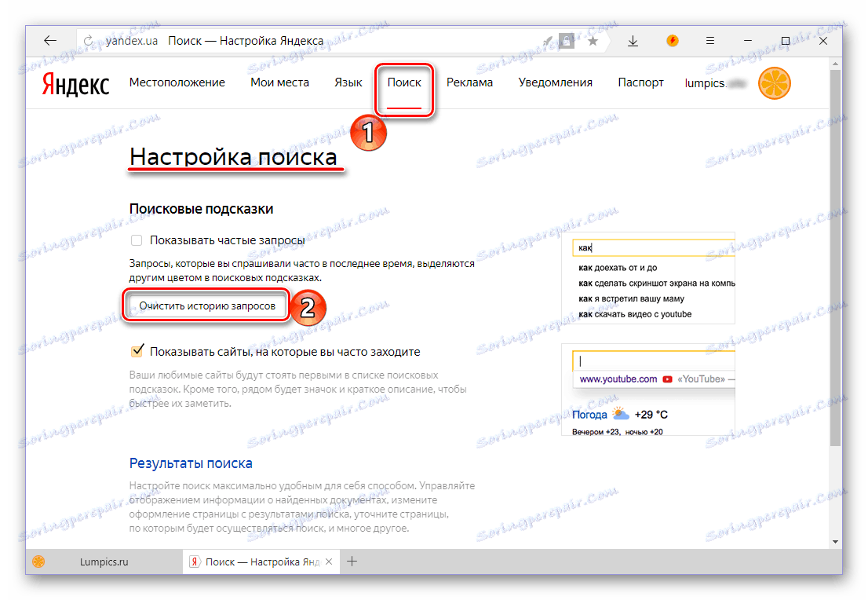Open the Паспорт link
Image resolution: width=868 pixels, height=600 pixels.
(640, 82)
